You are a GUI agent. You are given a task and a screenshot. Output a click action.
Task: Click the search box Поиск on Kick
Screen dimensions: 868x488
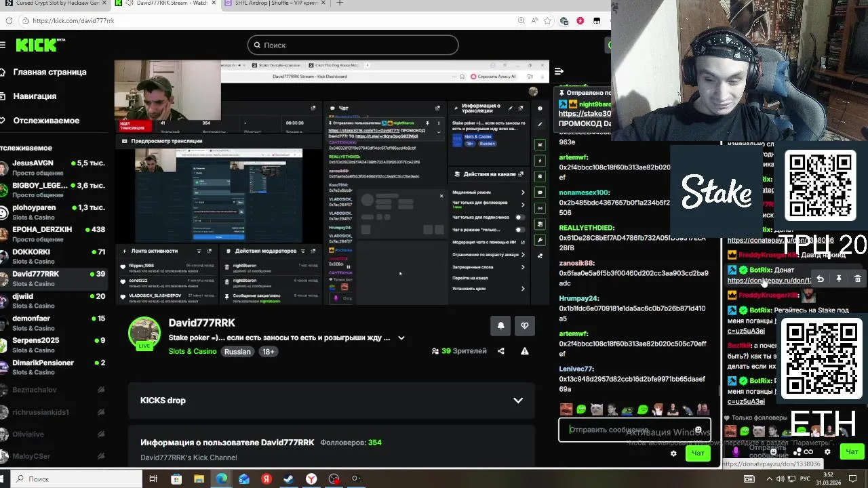[x=353, y=45]
